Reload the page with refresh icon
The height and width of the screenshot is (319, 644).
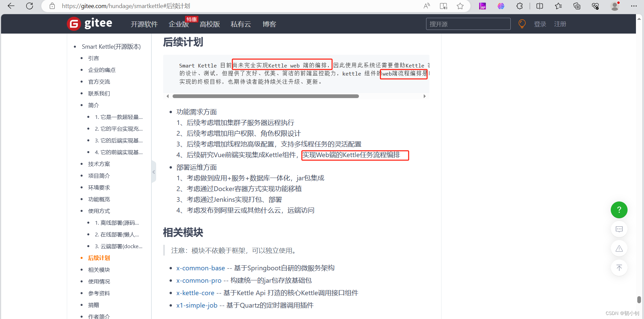click(x=30, y=6)
